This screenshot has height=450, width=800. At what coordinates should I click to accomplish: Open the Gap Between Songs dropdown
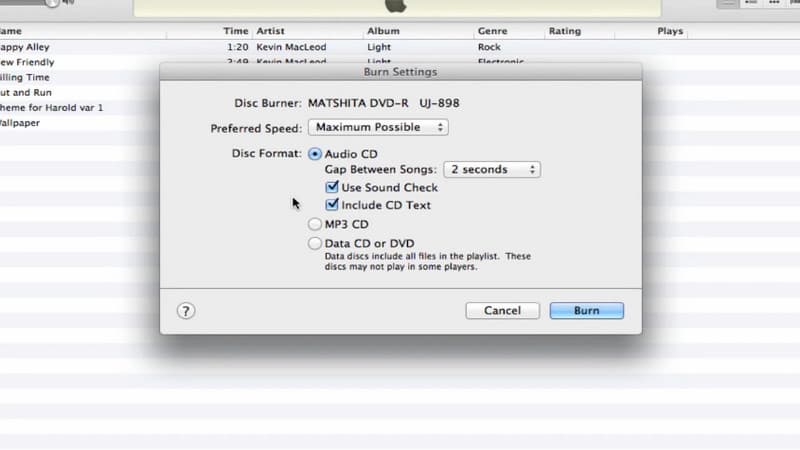coord(492,169)
